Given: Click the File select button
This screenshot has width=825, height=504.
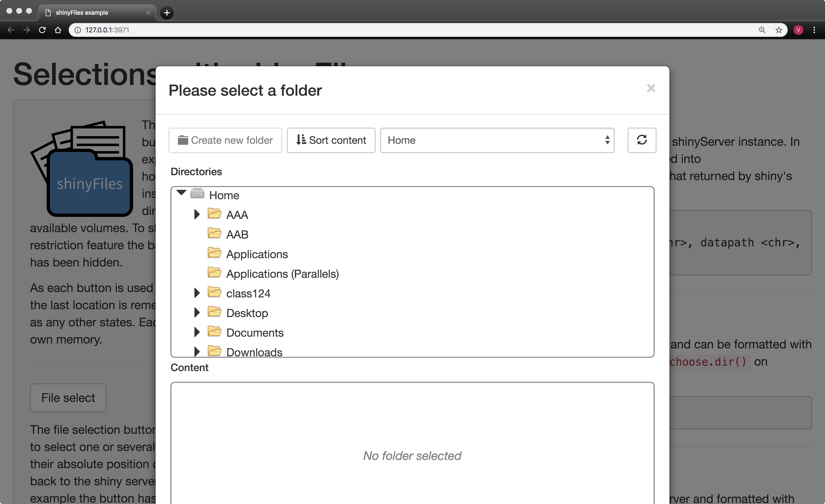Looking at the screenshot, I should tap(68, 398).
